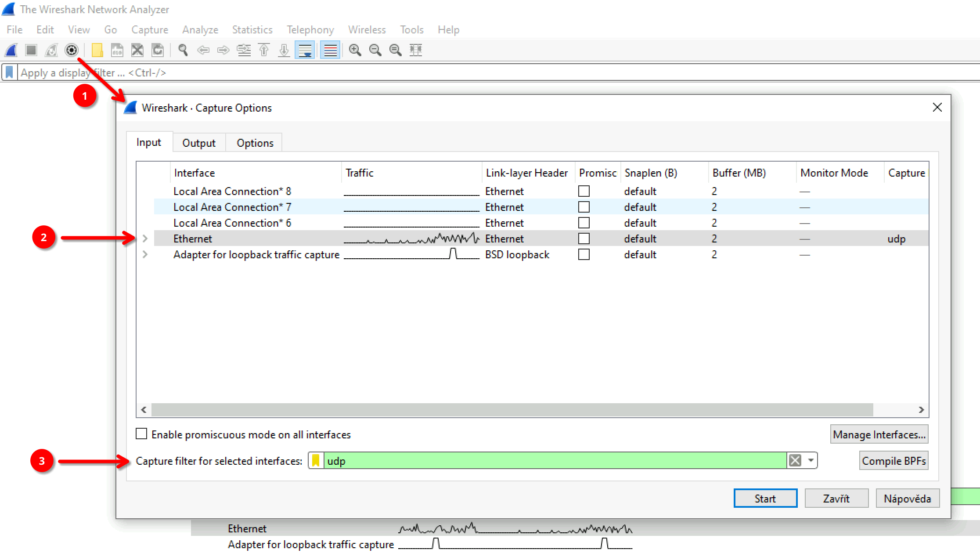980x553 pixels.
Task: Switch to the Options tab
Action: [x=255, y=143]
